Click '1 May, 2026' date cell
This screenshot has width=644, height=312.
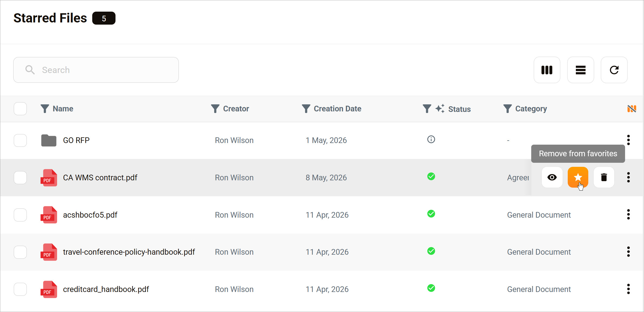[x=326, y=140]
